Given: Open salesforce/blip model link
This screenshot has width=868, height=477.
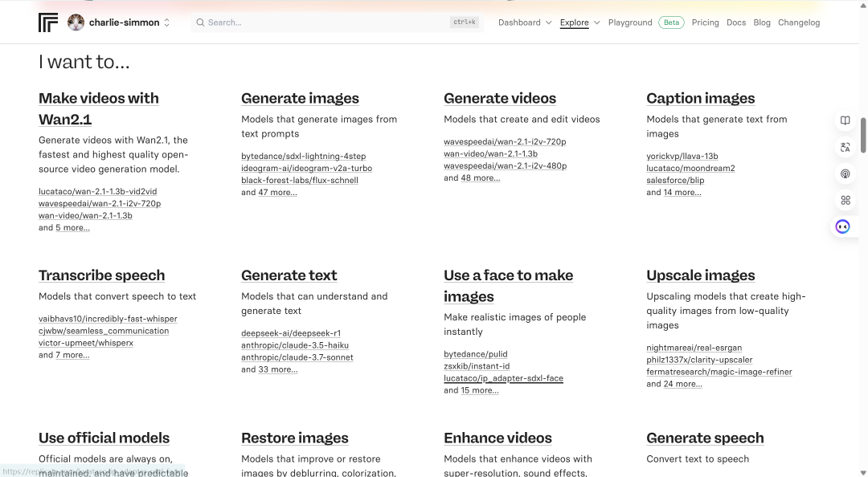Looking at the screenshot, I should [x=675, y=181].
